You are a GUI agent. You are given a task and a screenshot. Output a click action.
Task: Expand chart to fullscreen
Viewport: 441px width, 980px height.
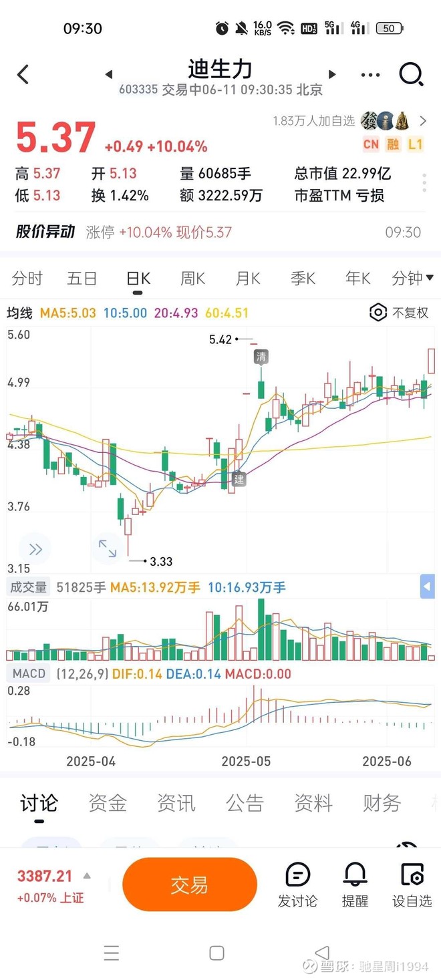tap(108, 548)
